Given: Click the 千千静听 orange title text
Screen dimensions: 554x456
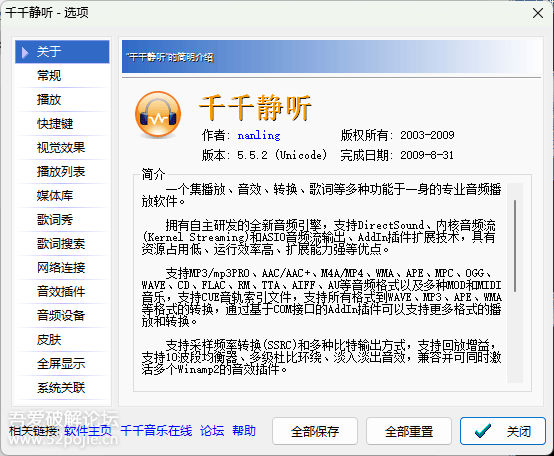Looking at the screenshot, I should click(255, 108).
